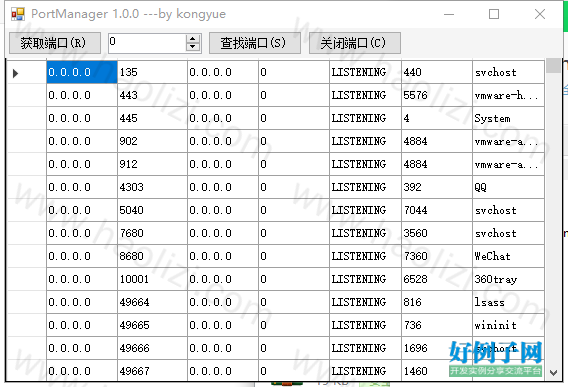The width and height of the screenshot is (568, 387).
Task: Select PID cell 736
Action: (437, 325)
